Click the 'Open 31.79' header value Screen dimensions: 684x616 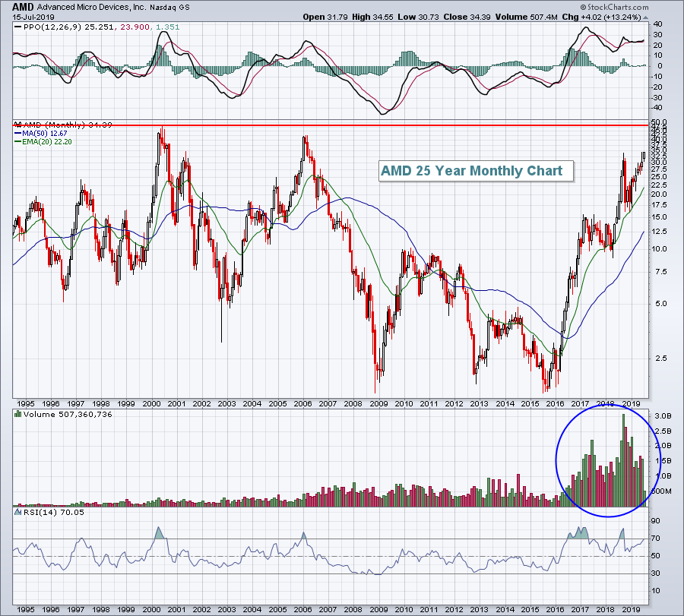(325, 17)
